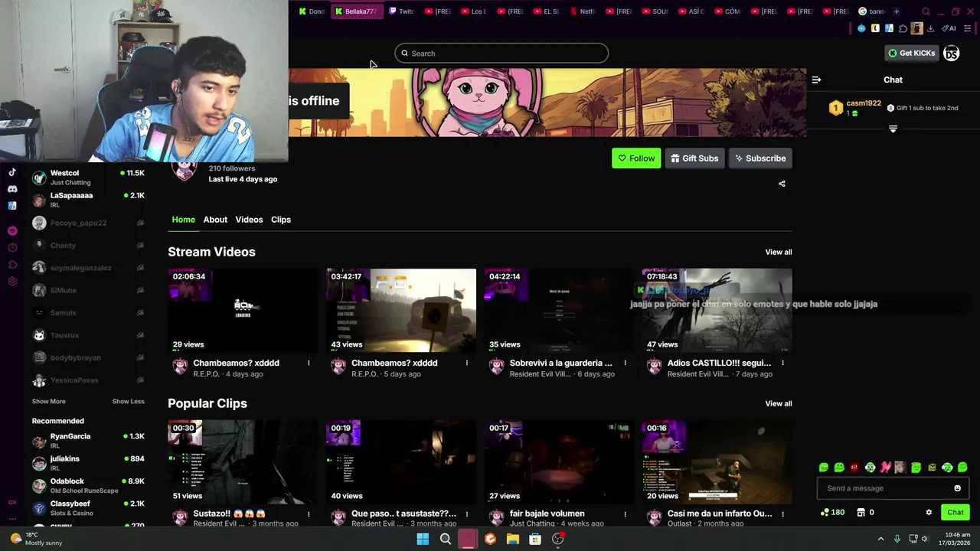The width and height of the screenshot is (980, 551).
Task: Open options menu for Sustazo clip
Action: (309, 514)
